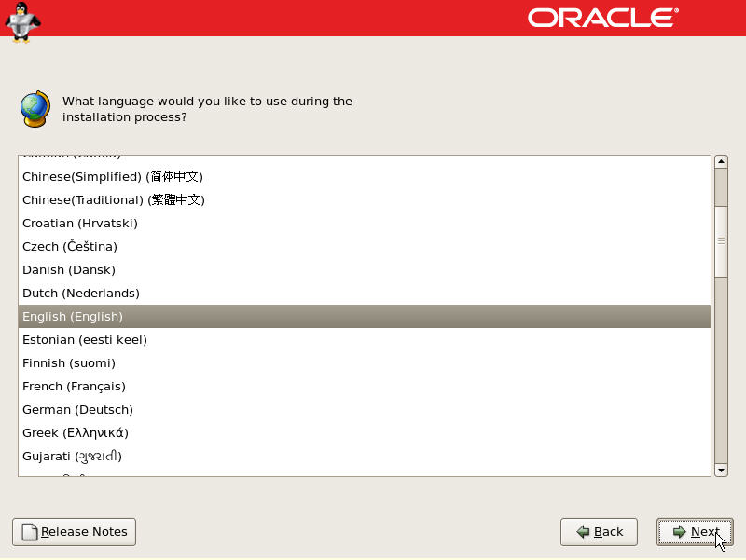The height and width of the screenshot is (560, 746).
Task: Click the scrollbar down arrow
Action: point(721,471)
